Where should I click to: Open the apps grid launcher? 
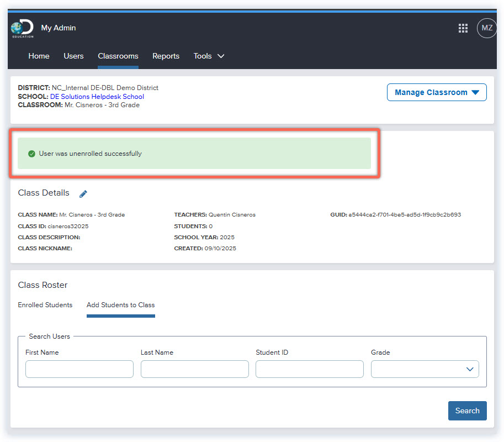pyautogui.click(x=463, y=28)
